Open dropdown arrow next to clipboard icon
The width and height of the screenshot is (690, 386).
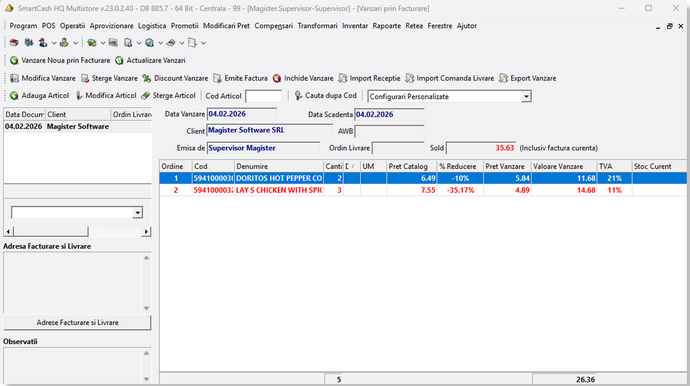(x=139, y=43)
